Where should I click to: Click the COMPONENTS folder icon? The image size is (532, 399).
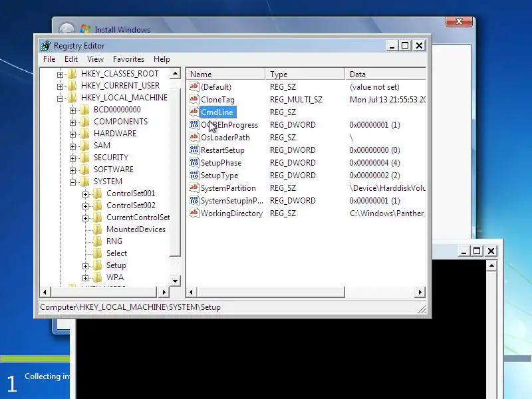pyautogui.click(x=85, y=122)
